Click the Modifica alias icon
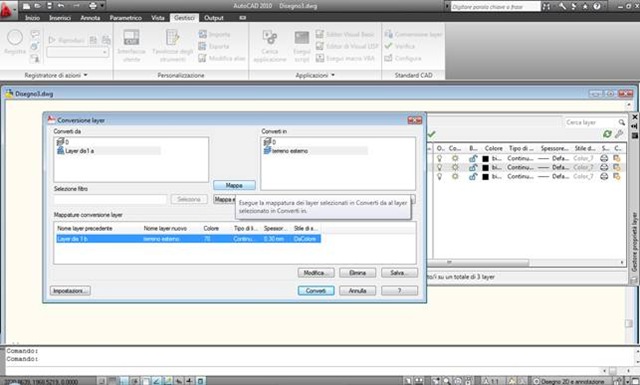The width and height of the screenshot is (640, 385). pos(202,58)
